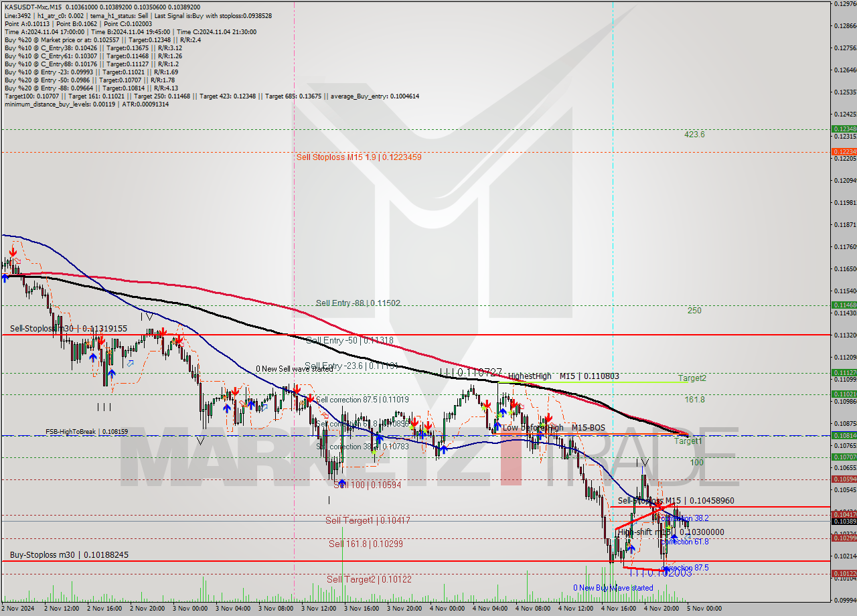Click the 'HighestHigh M15 | 0.110803' label

click(x=563, y=376)
